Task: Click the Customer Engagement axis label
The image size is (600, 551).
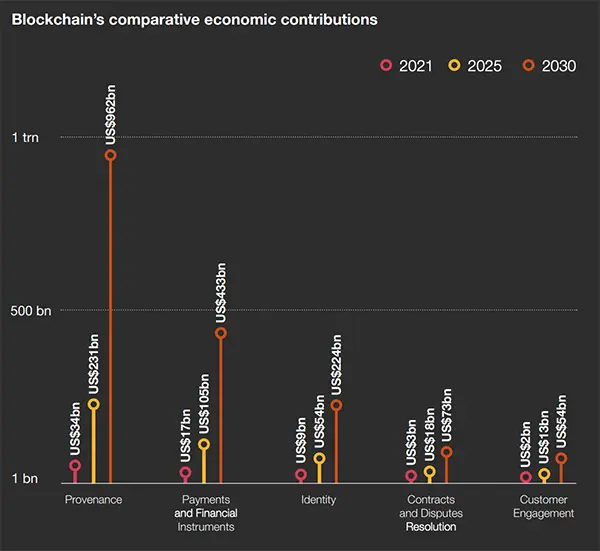Action: point(543,507)
